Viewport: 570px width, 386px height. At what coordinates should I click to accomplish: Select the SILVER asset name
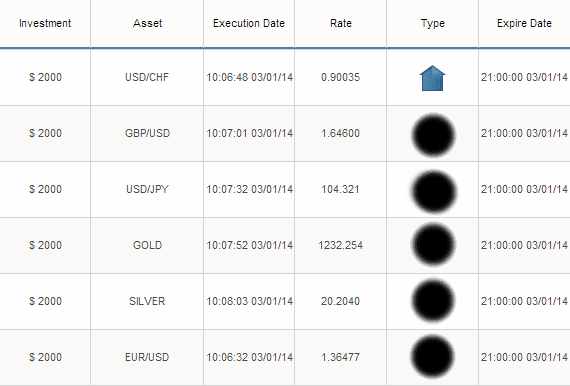click(x=147, y=301)
